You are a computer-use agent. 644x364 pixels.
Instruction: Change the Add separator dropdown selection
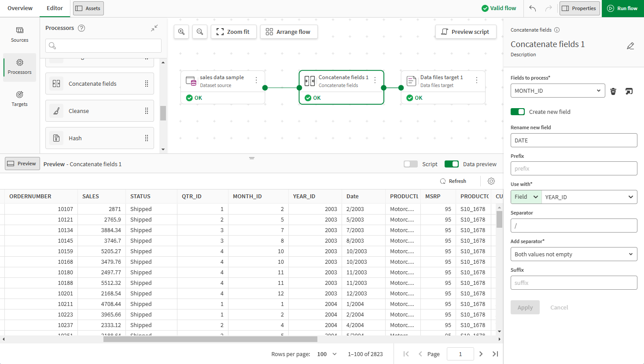point(574,254)
